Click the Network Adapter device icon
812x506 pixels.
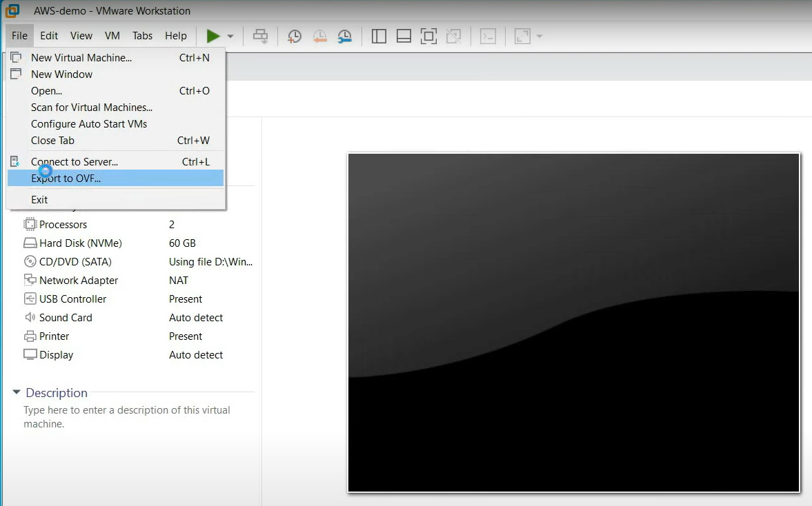tap(30, 280)
